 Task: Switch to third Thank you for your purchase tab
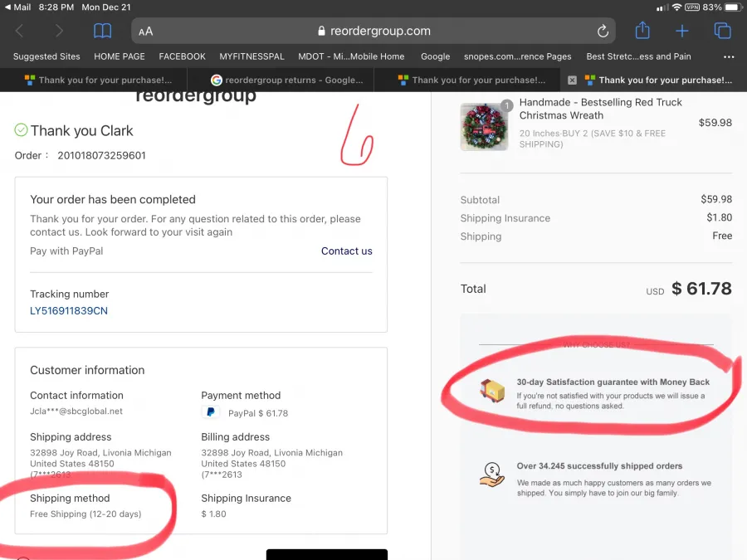coord(467,80)
